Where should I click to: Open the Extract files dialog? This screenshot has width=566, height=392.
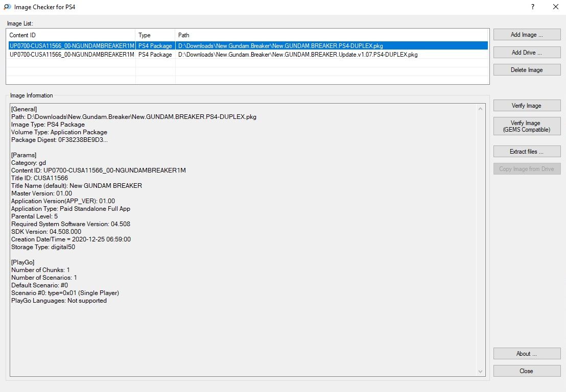pos(527,152)
